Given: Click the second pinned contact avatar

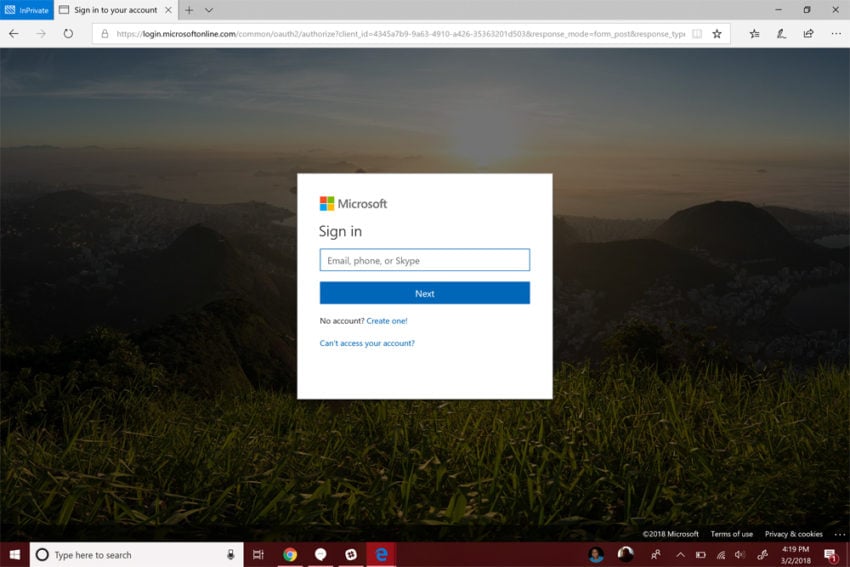Looking at the screenshot, I should click(x=625, y=554).
